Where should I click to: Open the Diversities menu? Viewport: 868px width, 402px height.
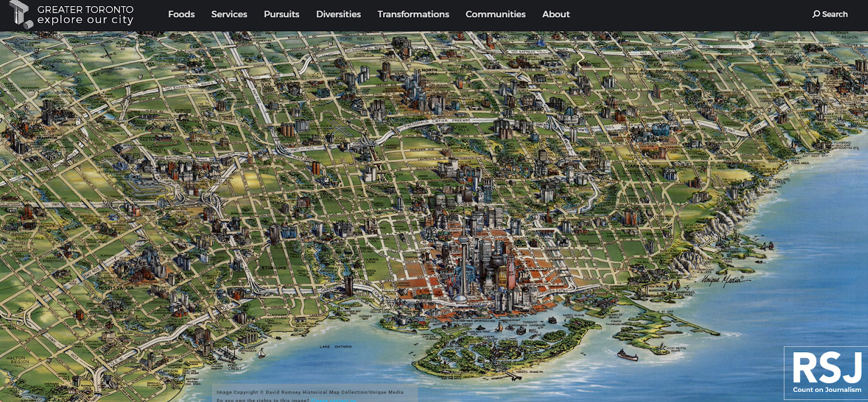[338, 14]
